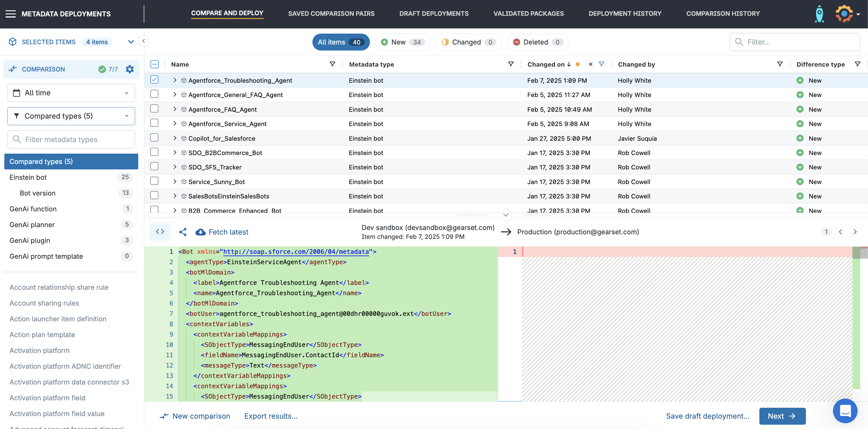Clear the Changed on column sort
The image size is (868, 429).
click(x=590, y=64)
